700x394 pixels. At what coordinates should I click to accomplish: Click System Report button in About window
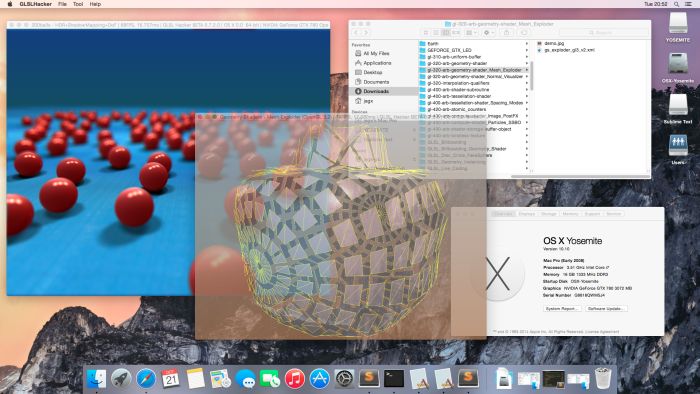pos(562,308)
